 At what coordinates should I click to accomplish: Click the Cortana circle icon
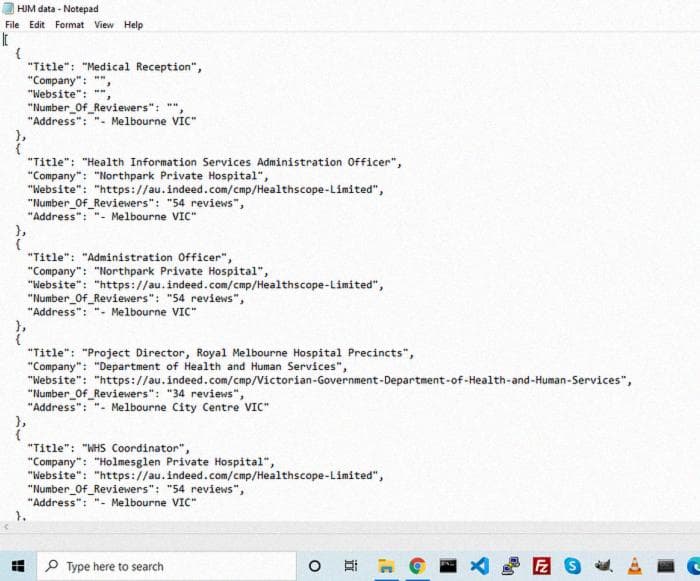coord(315,566)
